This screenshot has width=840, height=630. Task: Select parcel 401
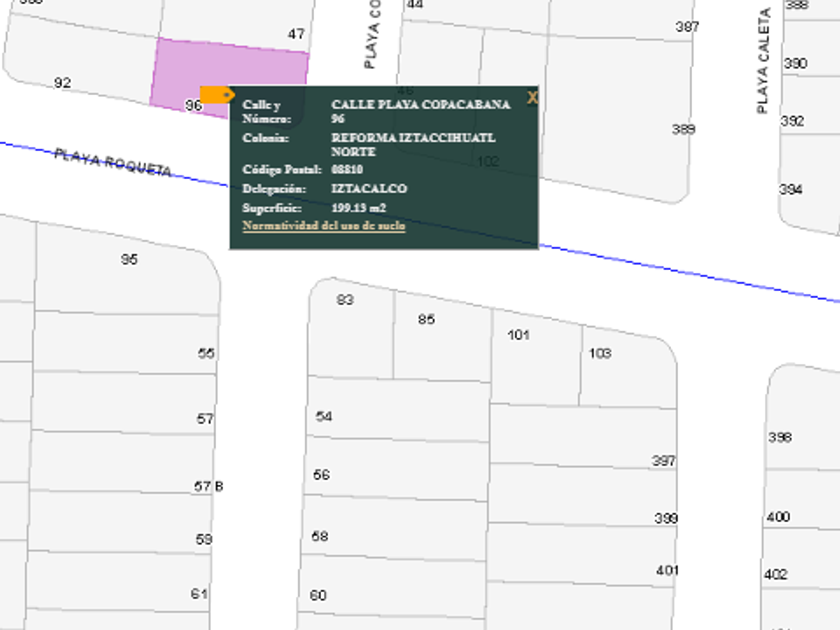click(668, 571)
